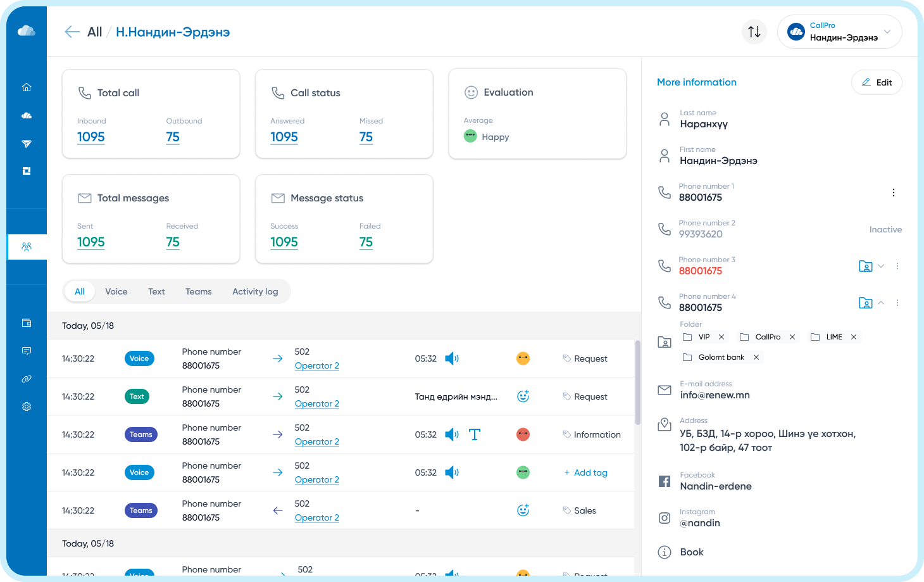Click the red sad face in Information row

click(523, 434)
